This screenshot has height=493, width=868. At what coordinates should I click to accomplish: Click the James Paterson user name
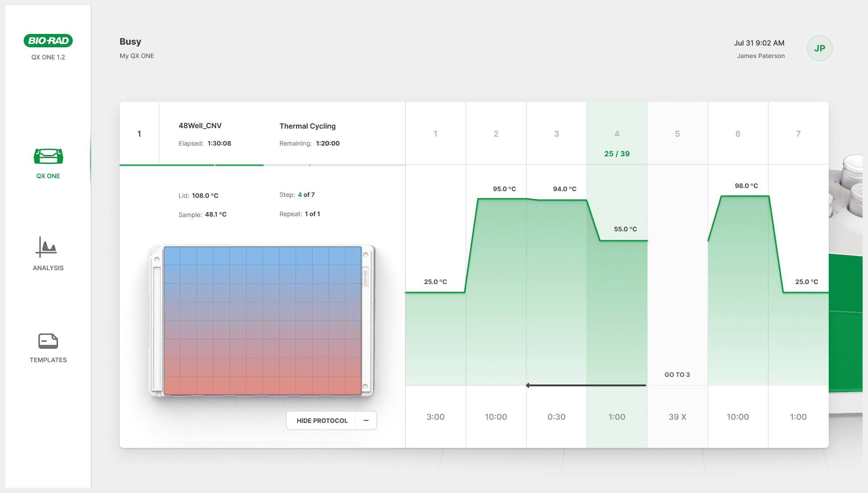tap(760, 56)
